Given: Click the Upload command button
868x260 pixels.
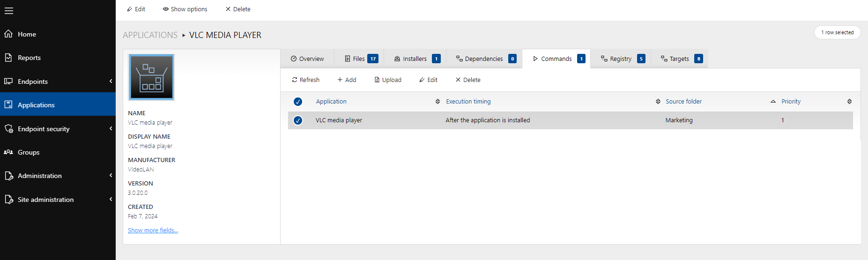Looking at the screenshot, I should 388,80.
